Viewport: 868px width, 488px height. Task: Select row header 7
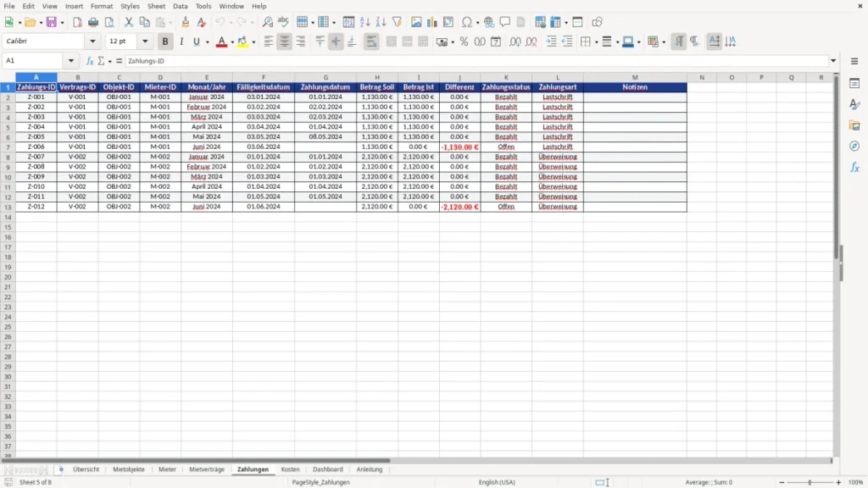click(x=8, y=147)
